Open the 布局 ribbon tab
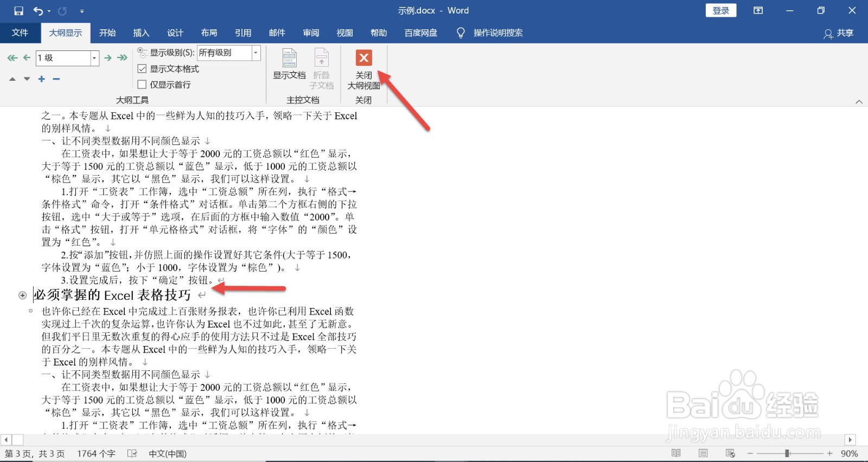 click(x=209, y=33)
